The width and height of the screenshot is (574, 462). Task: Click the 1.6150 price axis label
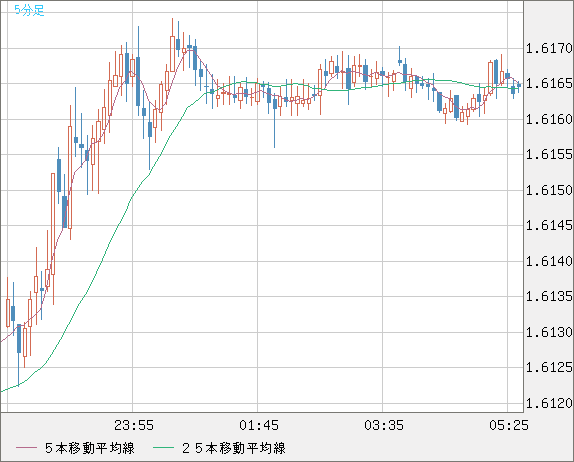(x=549, y=190)
